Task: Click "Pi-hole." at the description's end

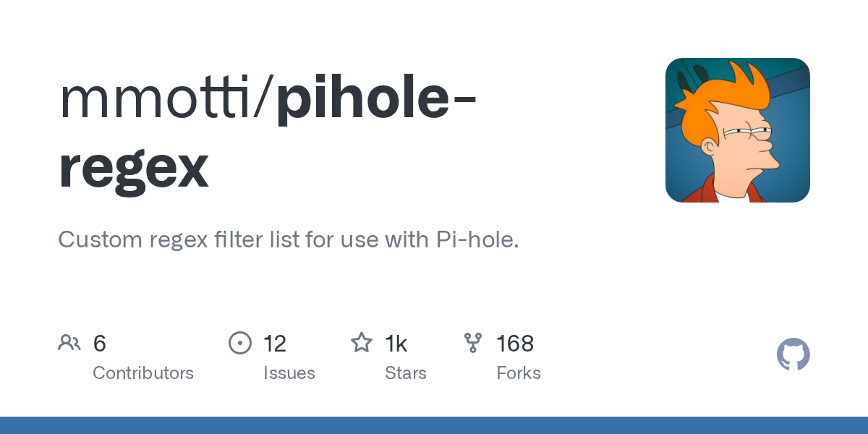Action: [477, 239]
